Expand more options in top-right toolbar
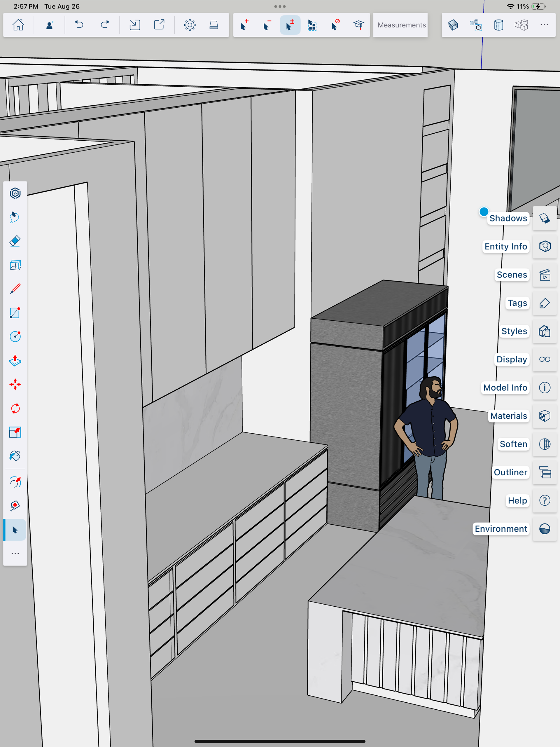This screenshot has width=560, height=747. coord(544,25)
